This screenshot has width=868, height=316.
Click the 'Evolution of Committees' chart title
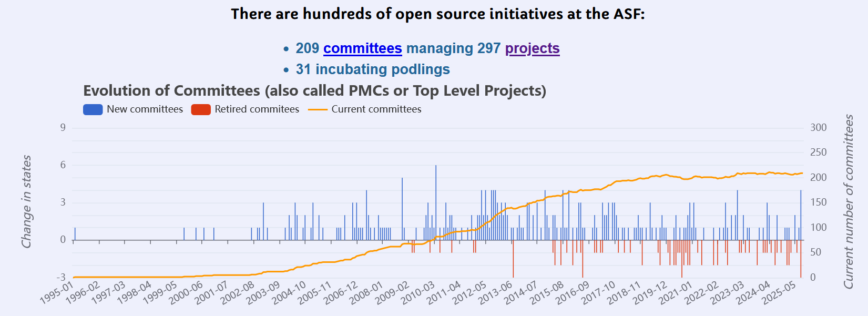click(x=314, y=90)
